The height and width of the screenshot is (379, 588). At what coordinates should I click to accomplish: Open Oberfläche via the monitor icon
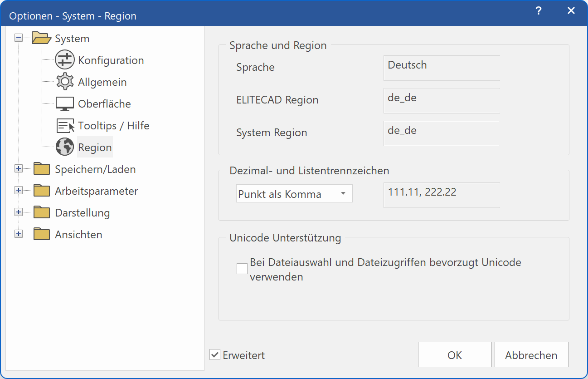click(x=64, y=103)
